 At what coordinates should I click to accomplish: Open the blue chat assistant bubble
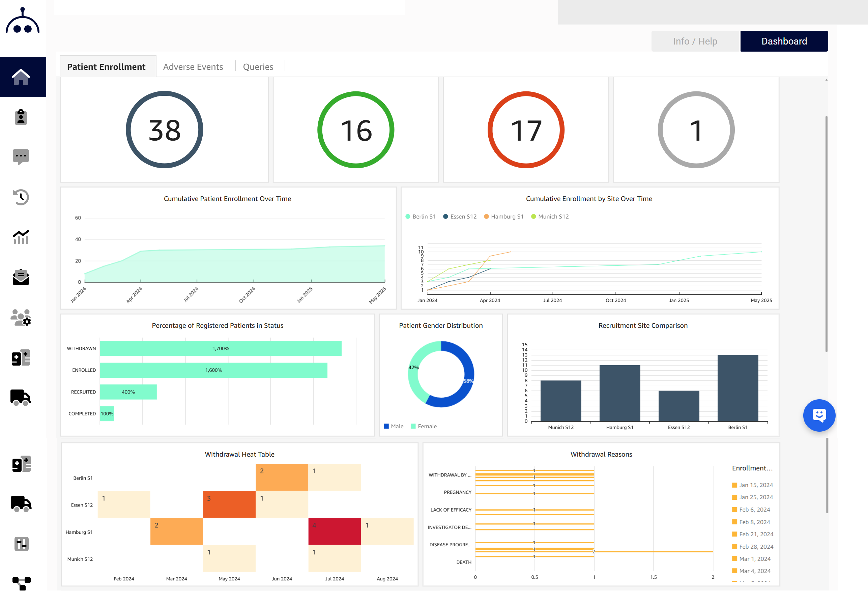coord(819,415)
